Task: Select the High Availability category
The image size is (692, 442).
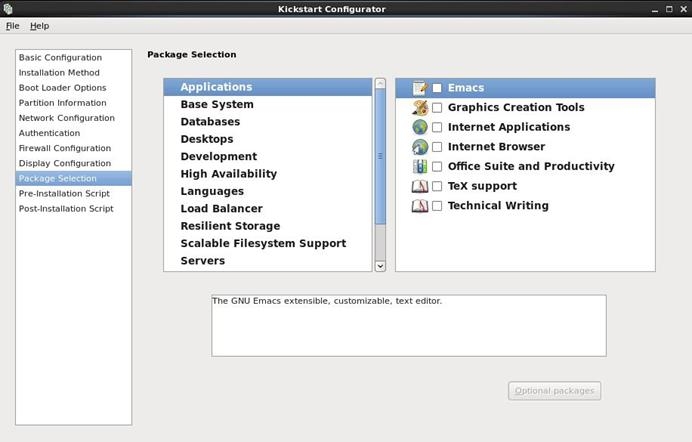Action: pyautogui.click(x=268, y=174)
